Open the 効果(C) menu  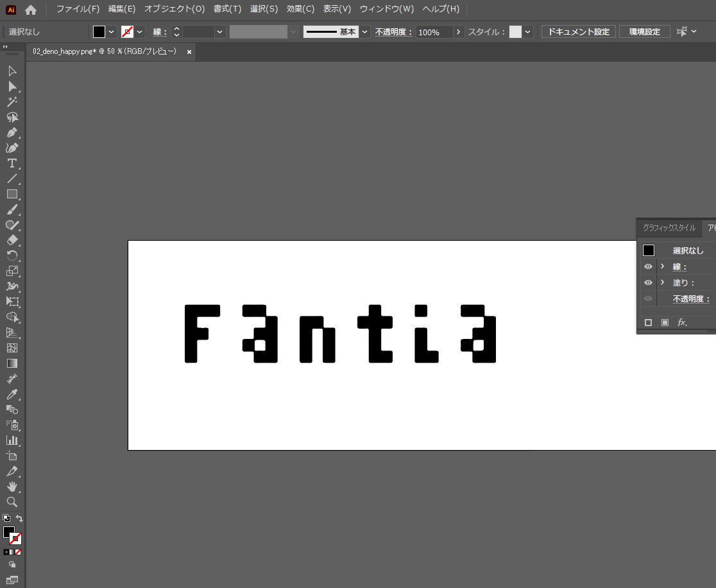pyautogui.click(x=300, y=9)
